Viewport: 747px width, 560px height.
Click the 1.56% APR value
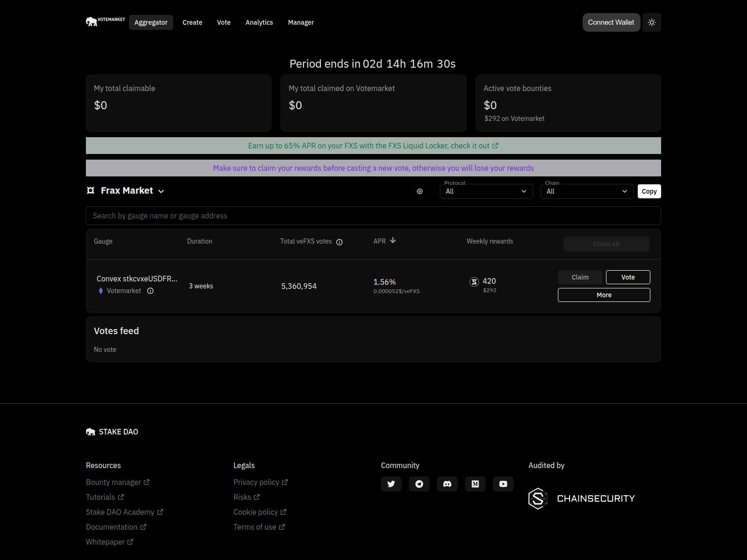tap(385, 282)
